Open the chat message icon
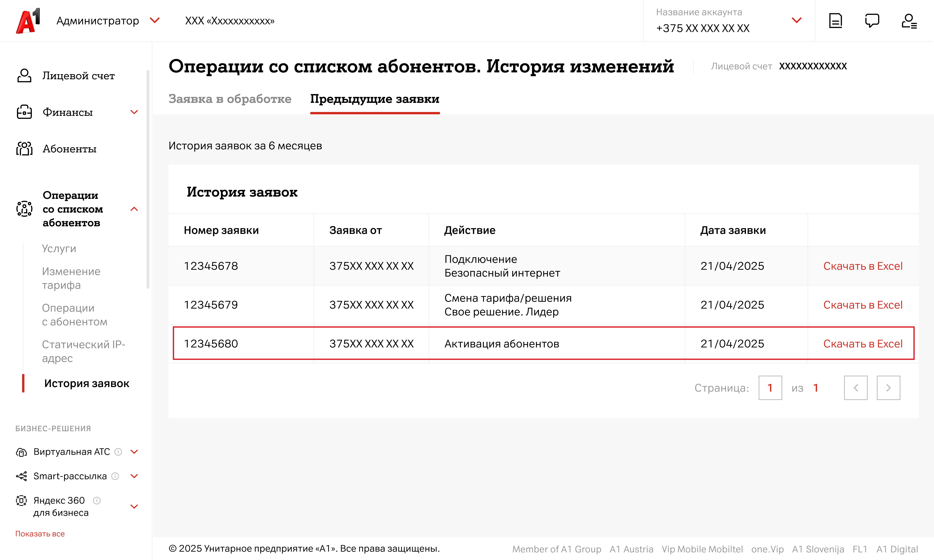 coord(872,21)
